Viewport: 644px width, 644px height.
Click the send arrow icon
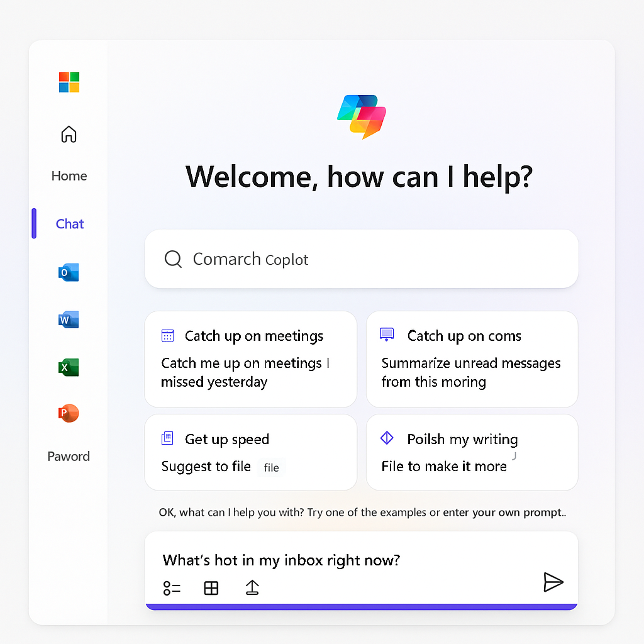click(x=553, y=582)
